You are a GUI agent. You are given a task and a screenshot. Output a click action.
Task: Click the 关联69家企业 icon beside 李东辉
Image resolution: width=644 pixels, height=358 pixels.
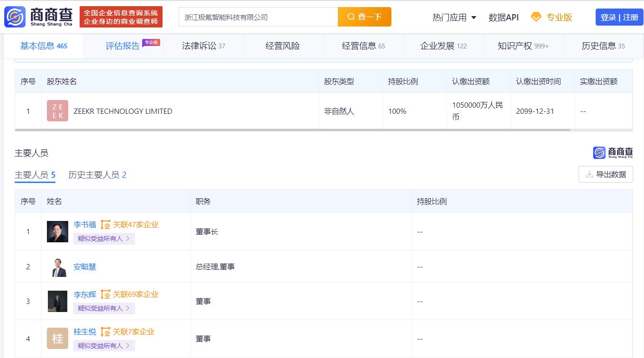click(105, 294)
